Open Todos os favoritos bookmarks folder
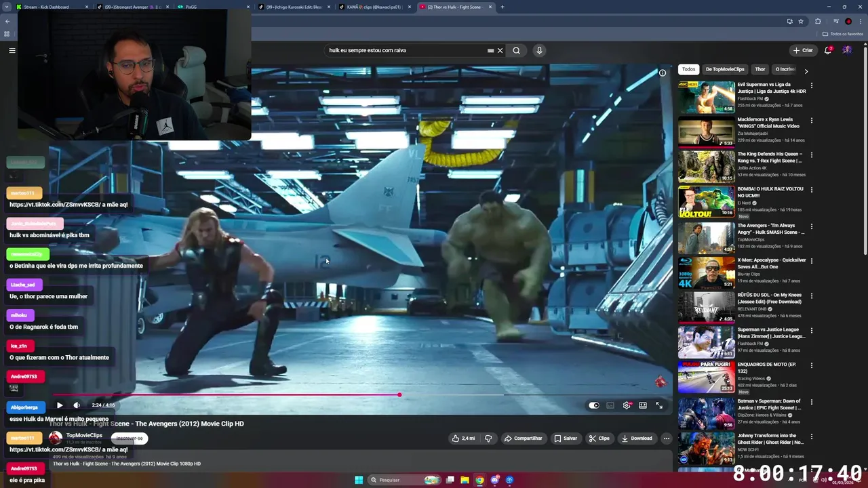Screen dimensions: 868x488 [843, 34]
